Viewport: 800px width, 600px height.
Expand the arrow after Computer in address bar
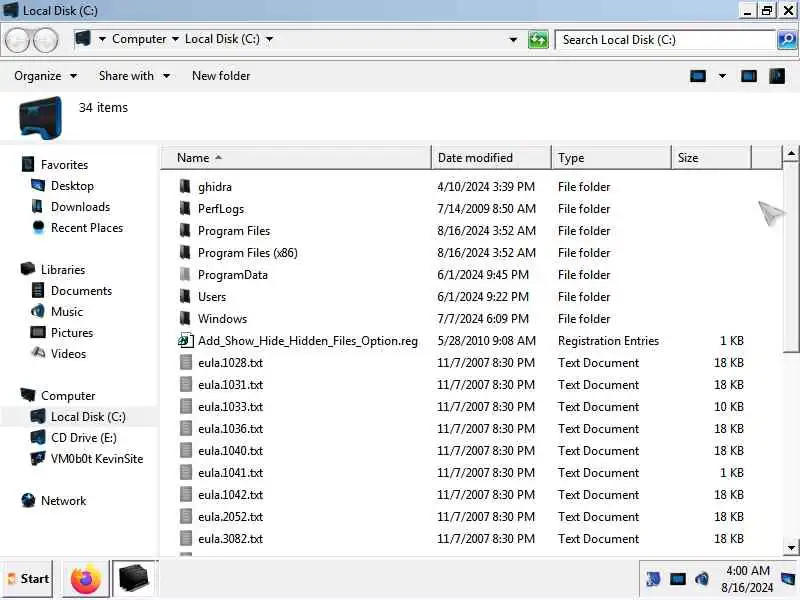(x=175, y=39)
